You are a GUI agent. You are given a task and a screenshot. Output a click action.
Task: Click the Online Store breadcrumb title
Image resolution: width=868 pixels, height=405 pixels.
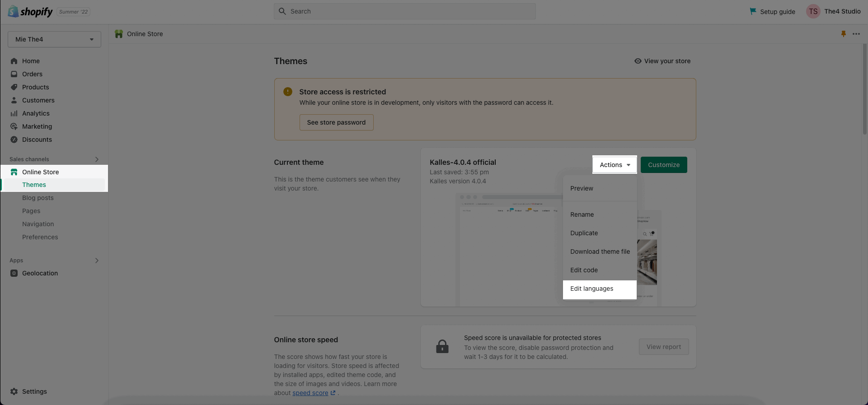click(x=145, y=34)
